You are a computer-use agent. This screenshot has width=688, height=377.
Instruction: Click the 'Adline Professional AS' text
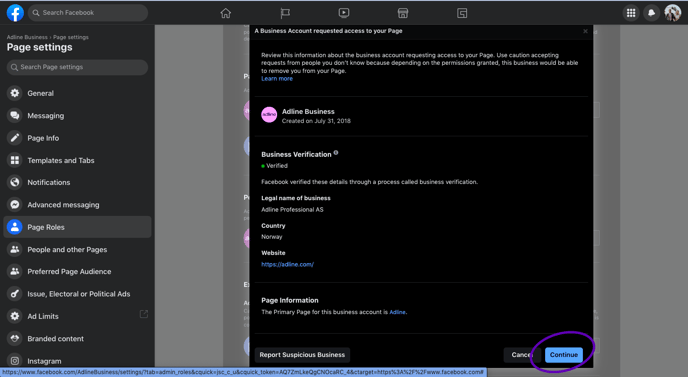tap(292, 209)
